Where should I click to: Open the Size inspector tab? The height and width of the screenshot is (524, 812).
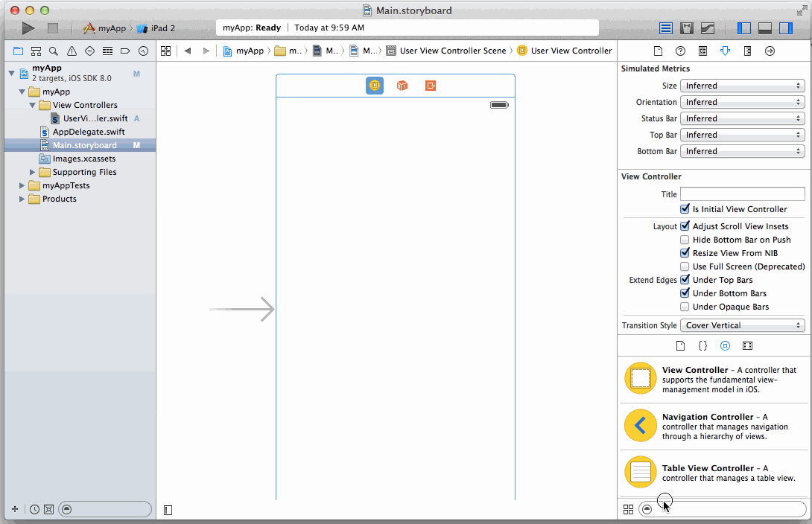tap(747, 51)
